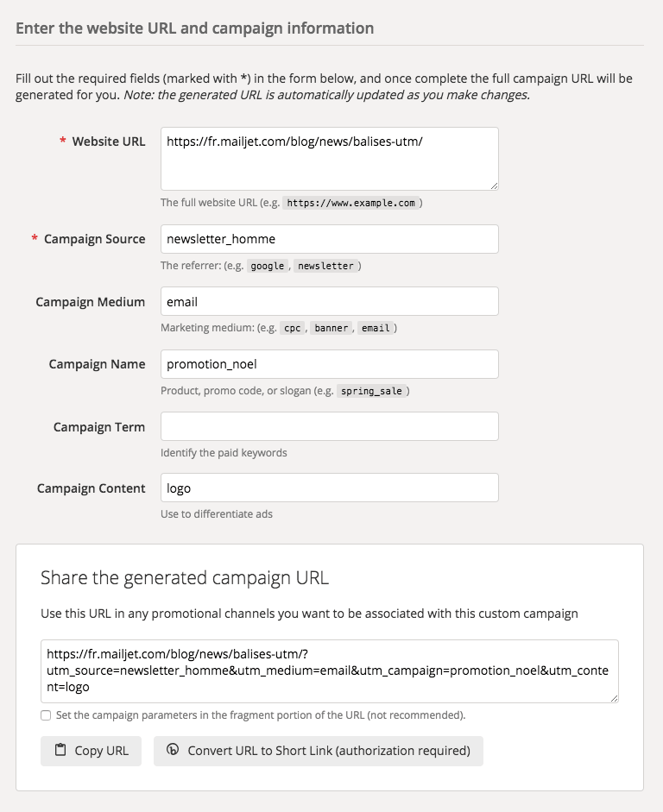Click the clipboard icon on Copy URL

60,749
